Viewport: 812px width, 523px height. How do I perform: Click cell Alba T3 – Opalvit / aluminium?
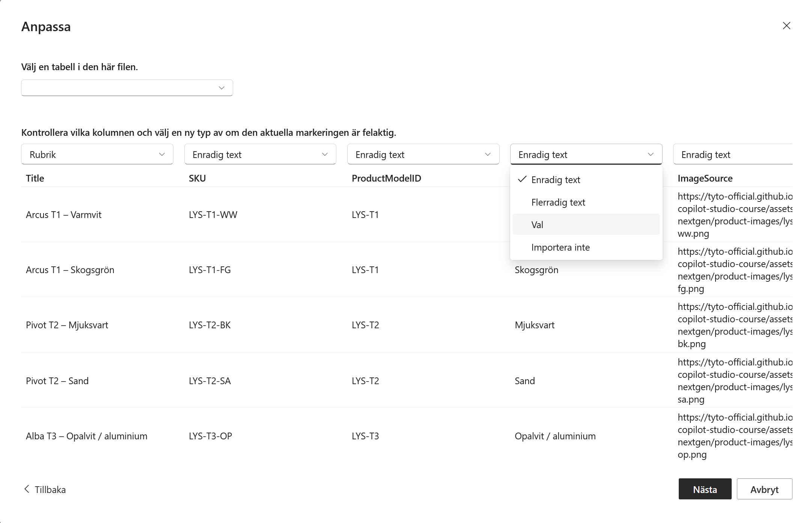pos(86,436)
